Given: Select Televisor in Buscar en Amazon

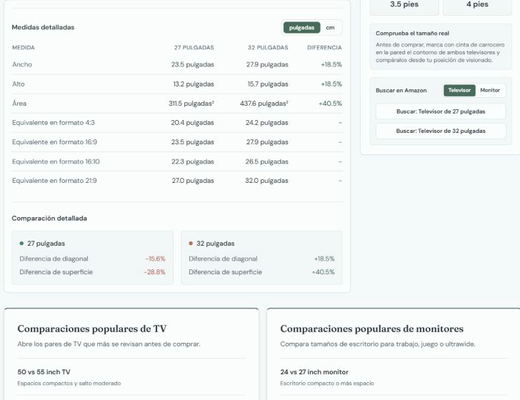Looking at the screenshot, I should 459,90.
